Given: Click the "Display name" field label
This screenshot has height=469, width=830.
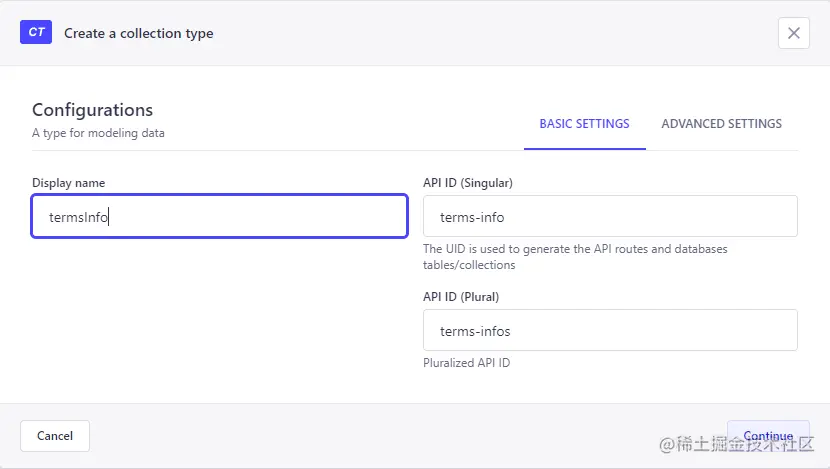Looking at the screenshot, I should [x=68, y=183].
